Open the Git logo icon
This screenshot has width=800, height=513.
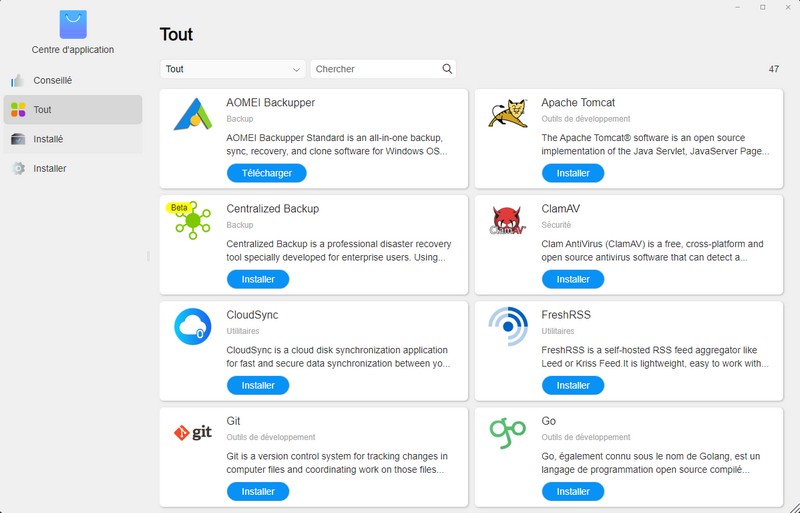coord(193,433)
